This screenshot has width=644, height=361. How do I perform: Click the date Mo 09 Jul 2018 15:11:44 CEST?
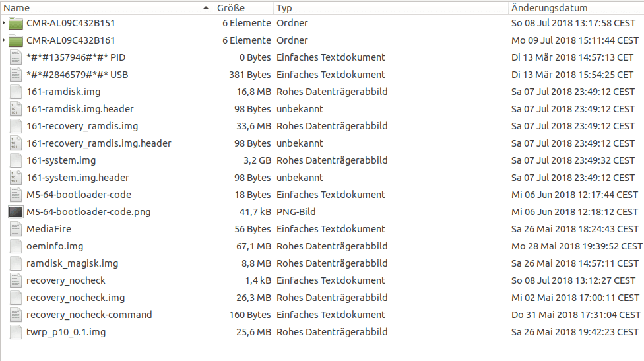[x=575, y=41]
